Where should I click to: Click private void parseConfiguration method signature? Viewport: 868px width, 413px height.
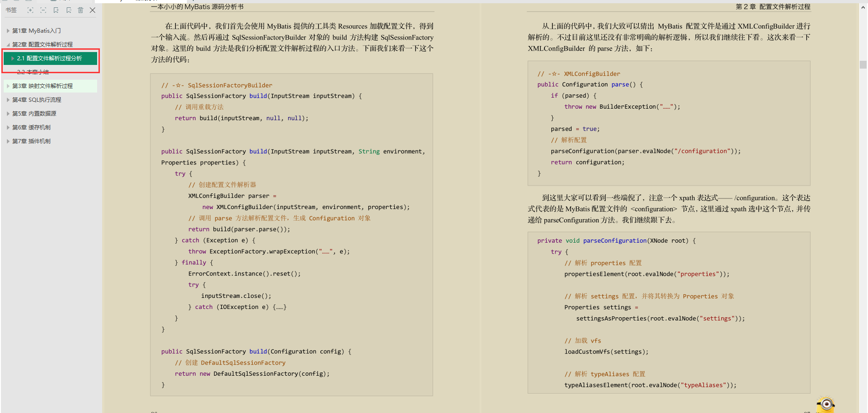tap(617, 241)
